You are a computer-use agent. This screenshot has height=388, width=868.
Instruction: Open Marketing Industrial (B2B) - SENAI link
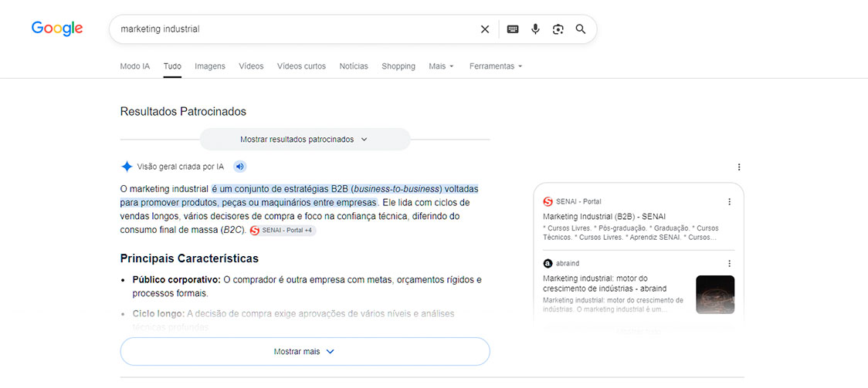(x=605, y=216)
